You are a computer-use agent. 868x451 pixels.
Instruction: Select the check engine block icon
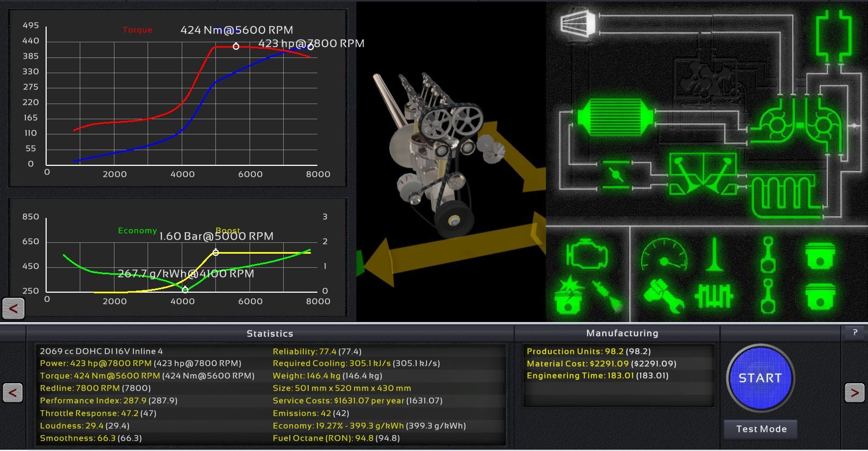[586, 254]
